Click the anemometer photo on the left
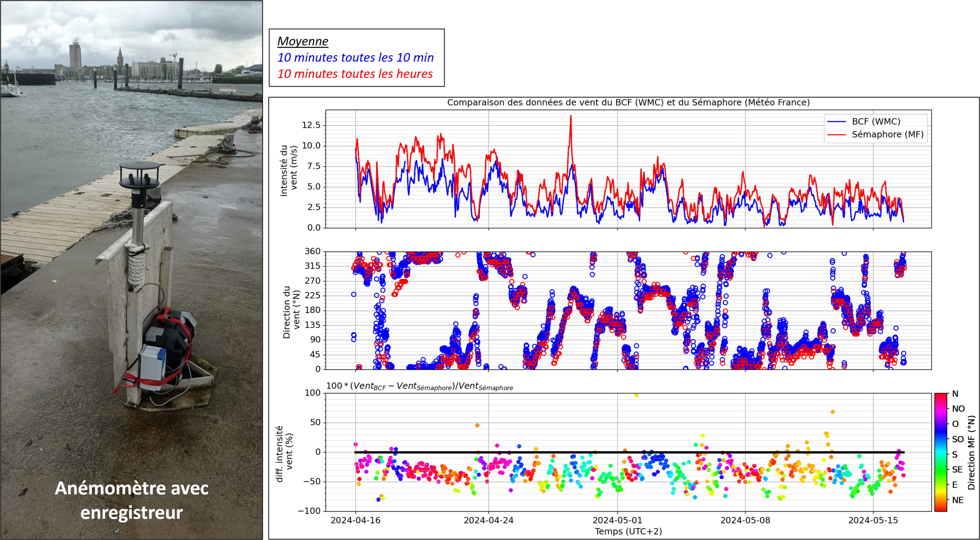The image size is (980, 540). pos(131,245)
